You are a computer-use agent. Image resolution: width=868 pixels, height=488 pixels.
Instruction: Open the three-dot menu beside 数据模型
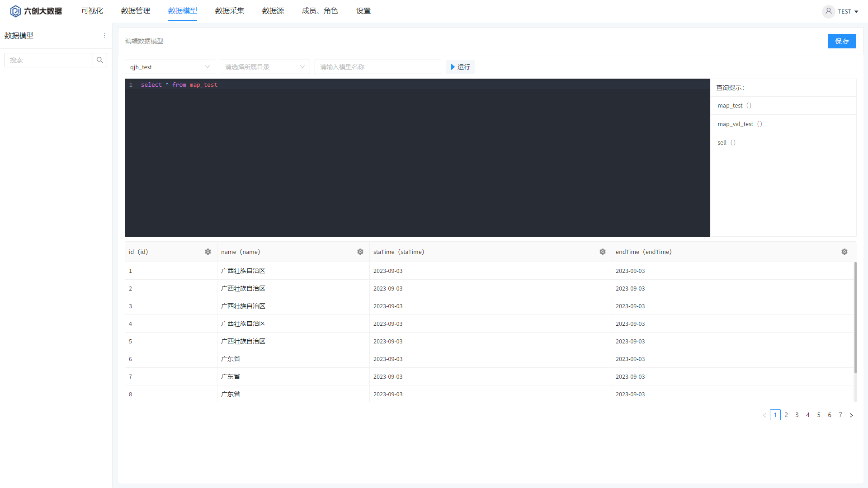coord(104,35)
